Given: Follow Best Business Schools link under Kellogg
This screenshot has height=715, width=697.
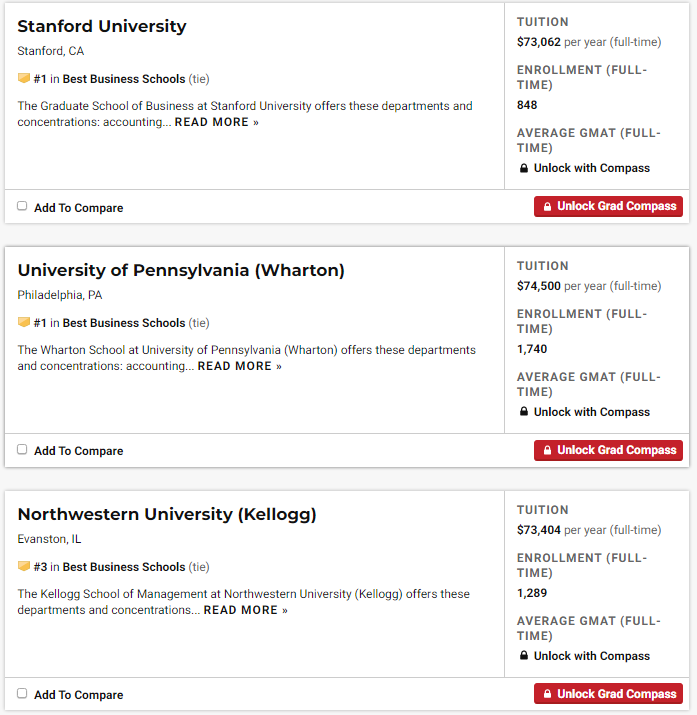Looking at the screenshot, I should tap(124, 567).
